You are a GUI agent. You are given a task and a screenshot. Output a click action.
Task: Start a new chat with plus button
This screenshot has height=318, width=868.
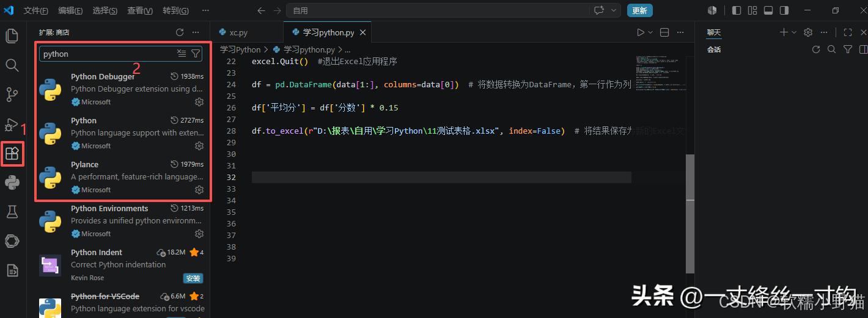point(784,32)
